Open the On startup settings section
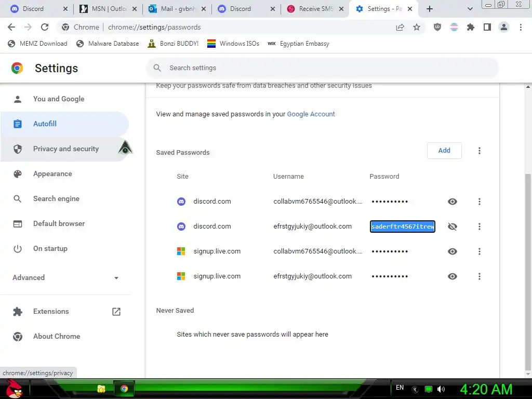The width and height of the screenshot is (532, 399). (x=64, y=248)
